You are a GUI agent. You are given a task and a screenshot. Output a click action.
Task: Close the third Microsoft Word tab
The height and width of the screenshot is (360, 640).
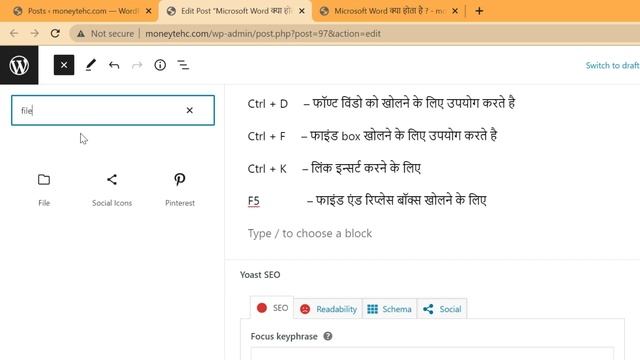tap(455, 11)
